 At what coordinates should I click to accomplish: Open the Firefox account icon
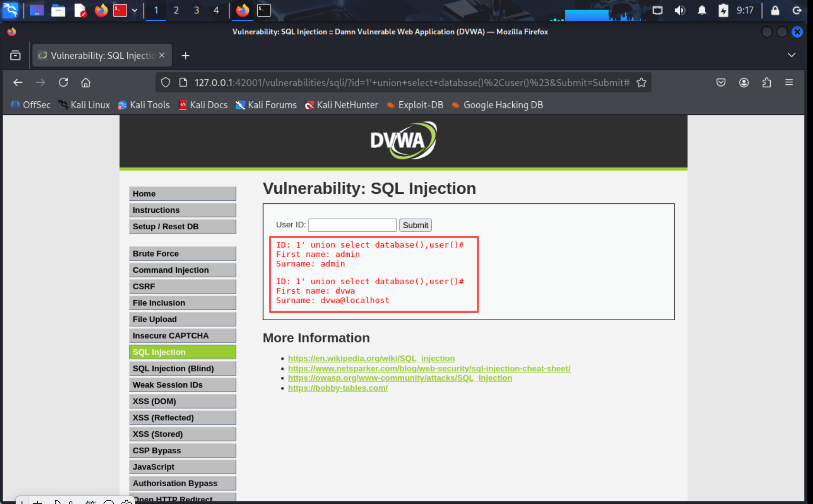tap(744, 82)
